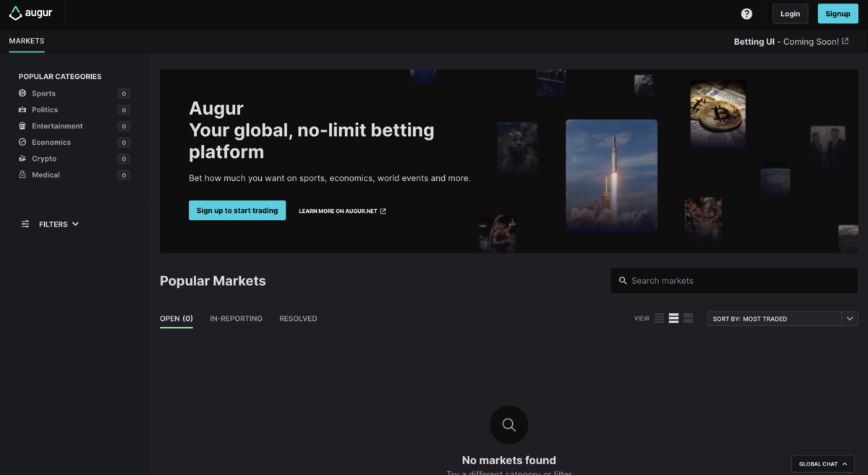This screenshot has width=868, height=475.
Task: Click Sign up to start trading
Action: tap(237, 210)
